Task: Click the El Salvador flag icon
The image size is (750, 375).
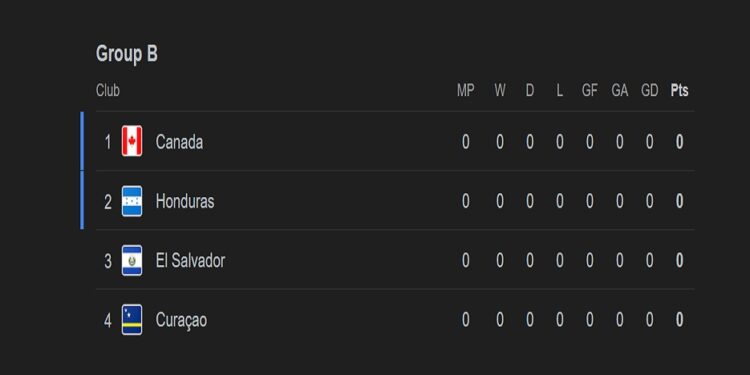Action: [x=132, y=261]
